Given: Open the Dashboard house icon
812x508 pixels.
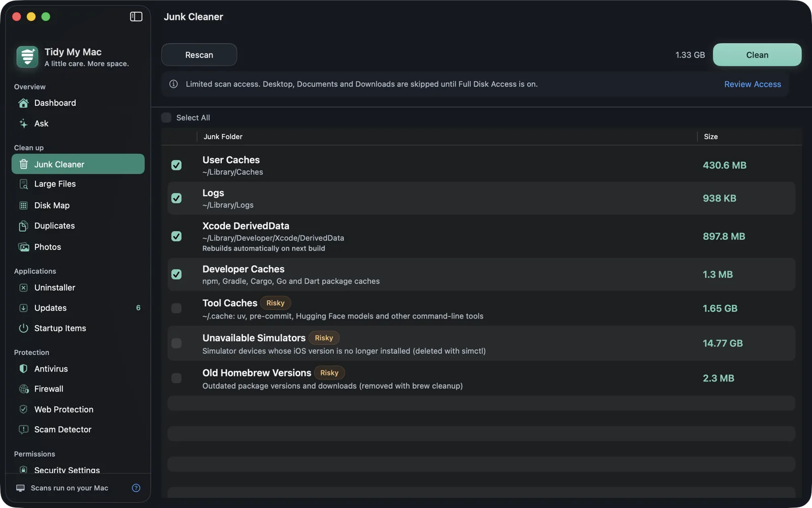Looking at the screenshot, I should [x=23, y=103].
